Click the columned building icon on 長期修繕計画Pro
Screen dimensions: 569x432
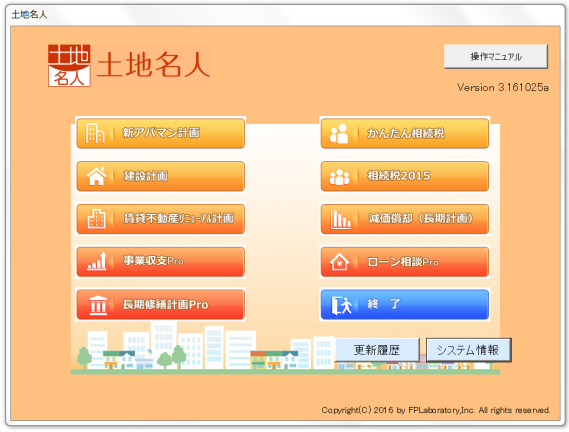click(x=98, y=305)
